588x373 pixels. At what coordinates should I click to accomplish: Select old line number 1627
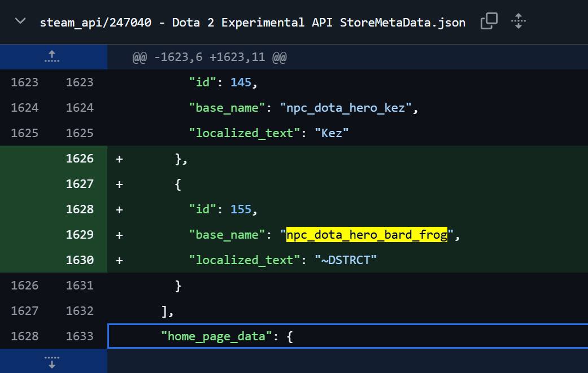[x=24, y=310]
